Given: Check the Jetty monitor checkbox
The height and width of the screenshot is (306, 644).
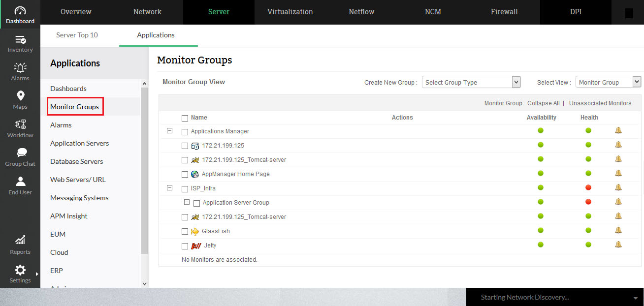Looking at the screenshot, I should tap(185, 246).
